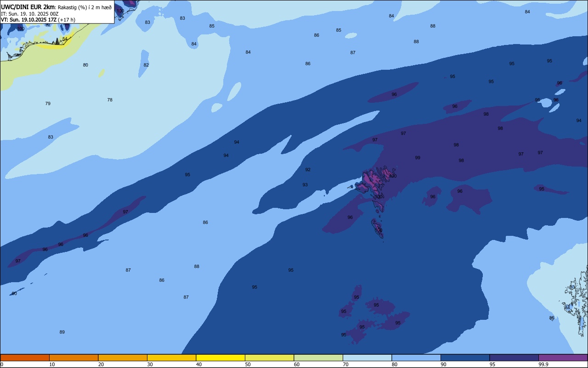The width and height of the screenshot is (588, 368).
Task: Click the '54' value on the yellow coastal strip
Action: tap(65, 39)
